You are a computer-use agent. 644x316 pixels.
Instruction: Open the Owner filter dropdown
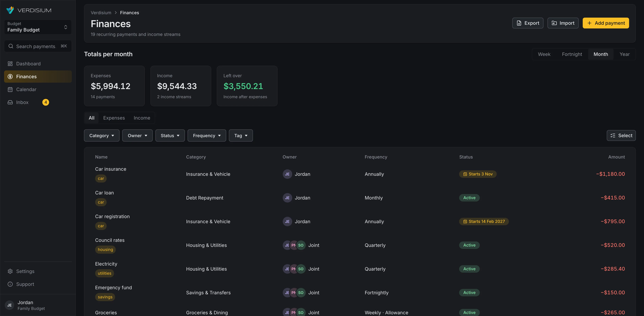(137, 135)
